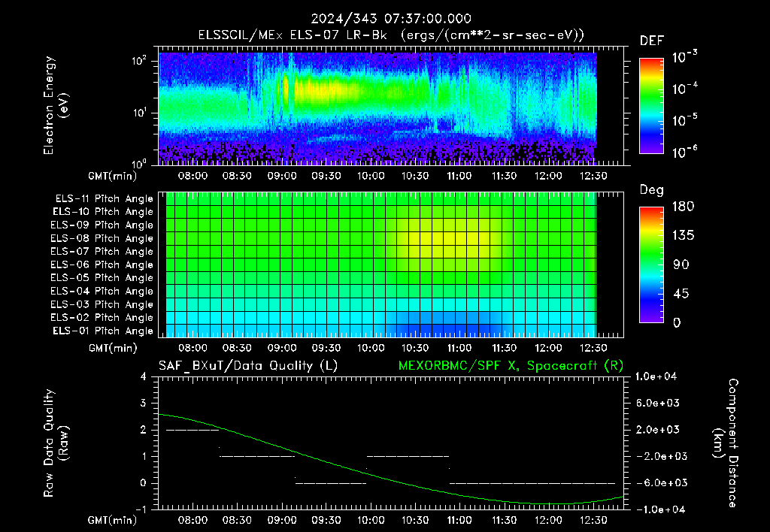Click the 10^0 energy axis tick label
Screen dimensions: 770x532
(x=139, y=163)
